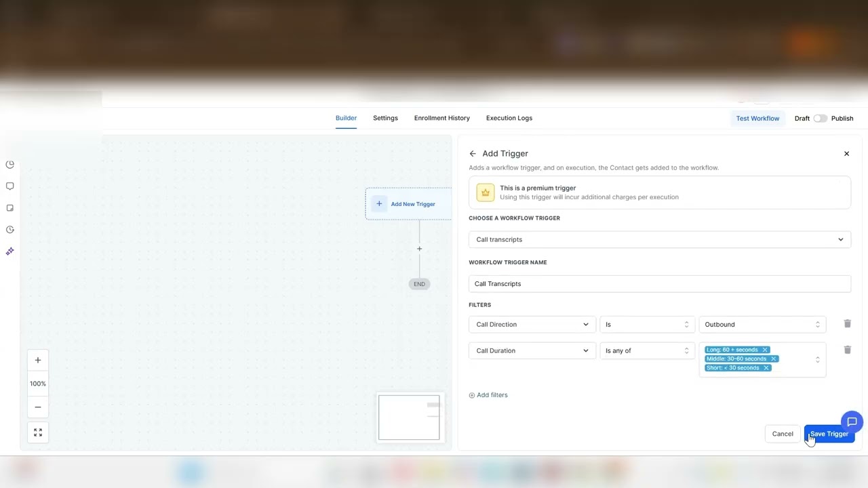Switch to the Builder tab
This screenshot has width=868, height=488.
[346, 118]
